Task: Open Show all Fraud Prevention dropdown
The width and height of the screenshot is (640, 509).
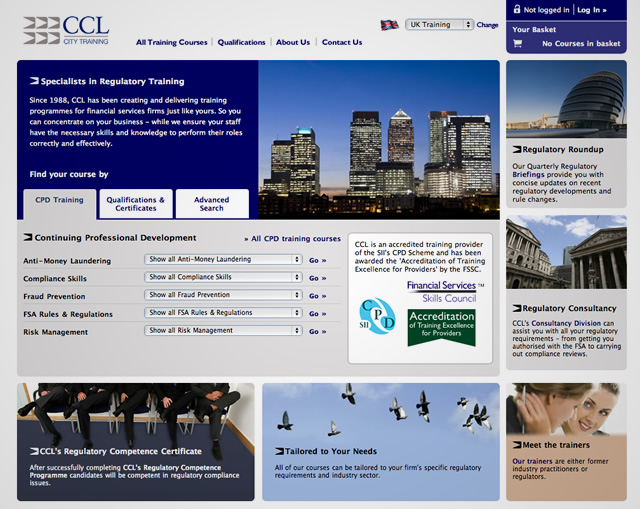Action: click(x=223, y=295)
